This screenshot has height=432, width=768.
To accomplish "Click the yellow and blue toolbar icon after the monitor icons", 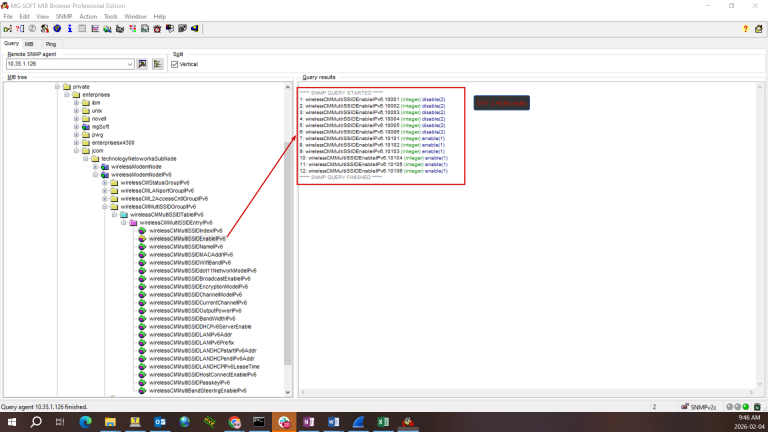I will 194,29.
